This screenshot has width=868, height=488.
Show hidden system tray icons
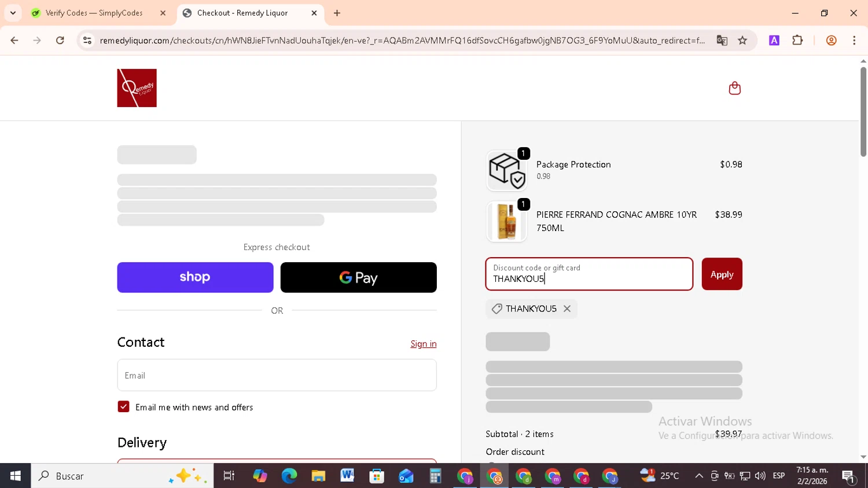(699, 476)
